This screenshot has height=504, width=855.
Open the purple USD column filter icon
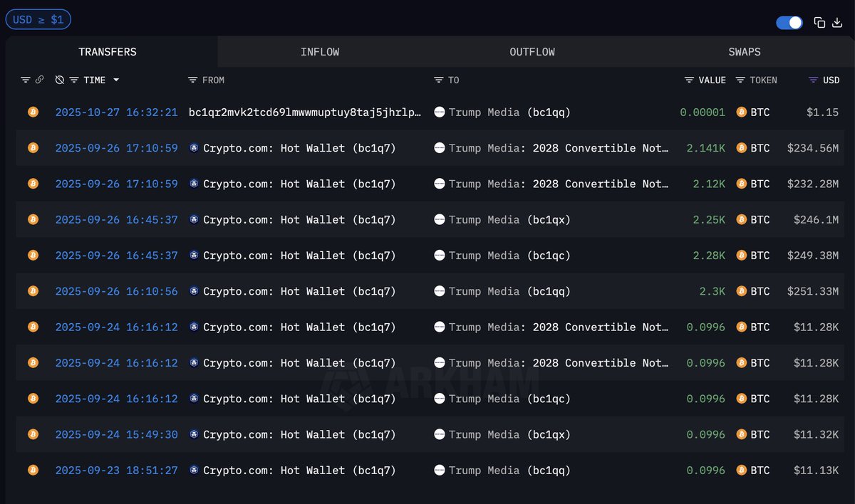(x=813, y=80)
